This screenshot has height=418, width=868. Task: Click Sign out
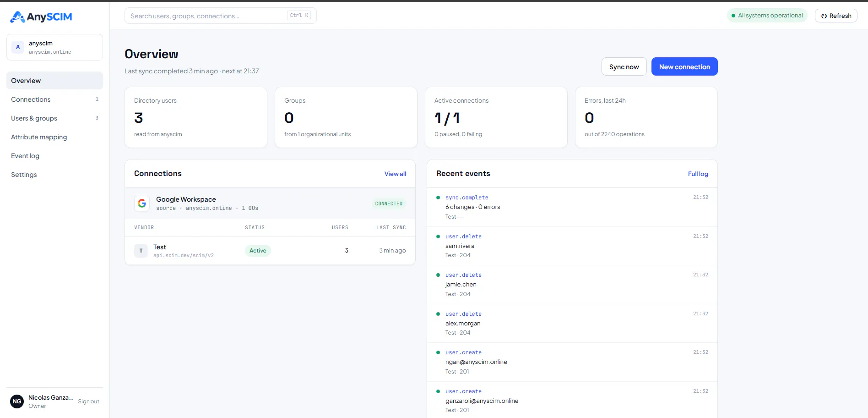(x=88, y=401)
